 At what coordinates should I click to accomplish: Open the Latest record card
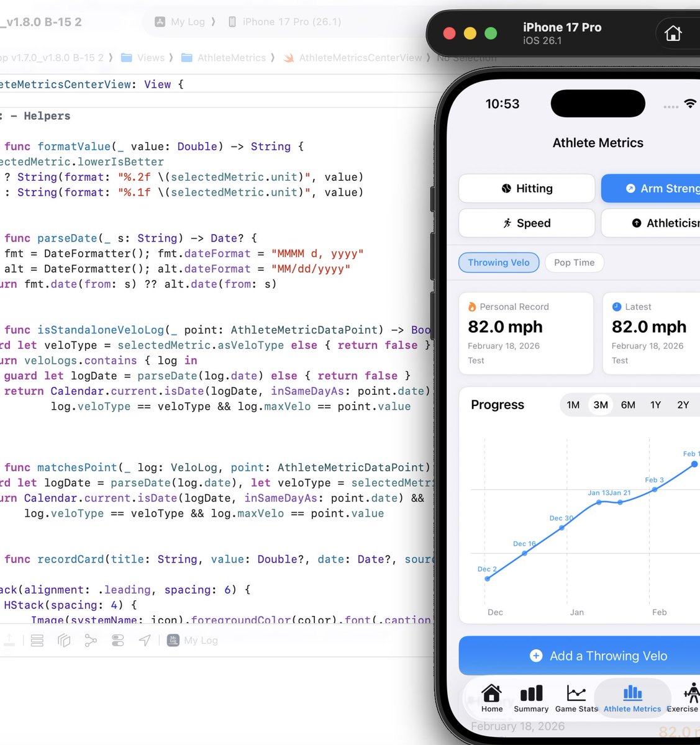[x=651, y=333]
